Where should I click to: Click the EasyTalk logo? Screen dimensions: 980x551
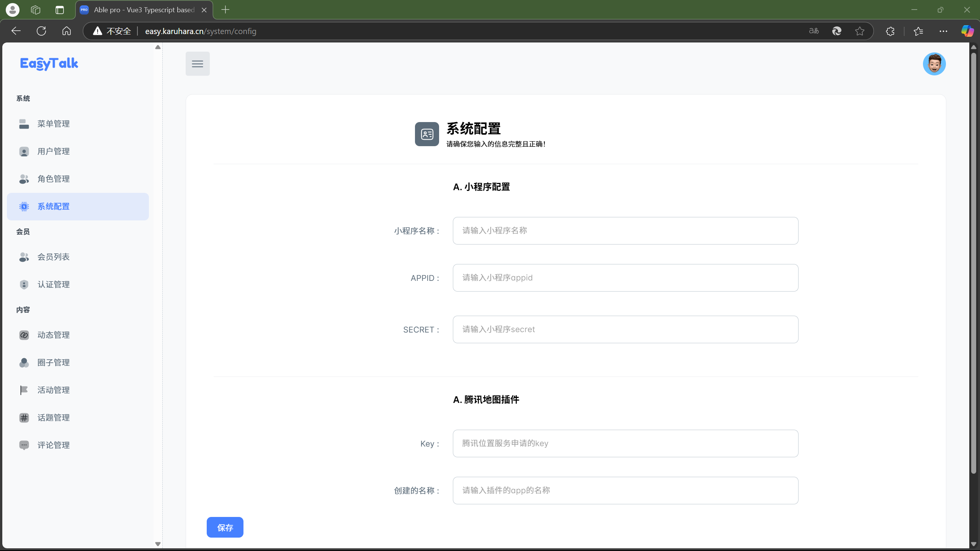pyautogui.click(x=49, y=64)
